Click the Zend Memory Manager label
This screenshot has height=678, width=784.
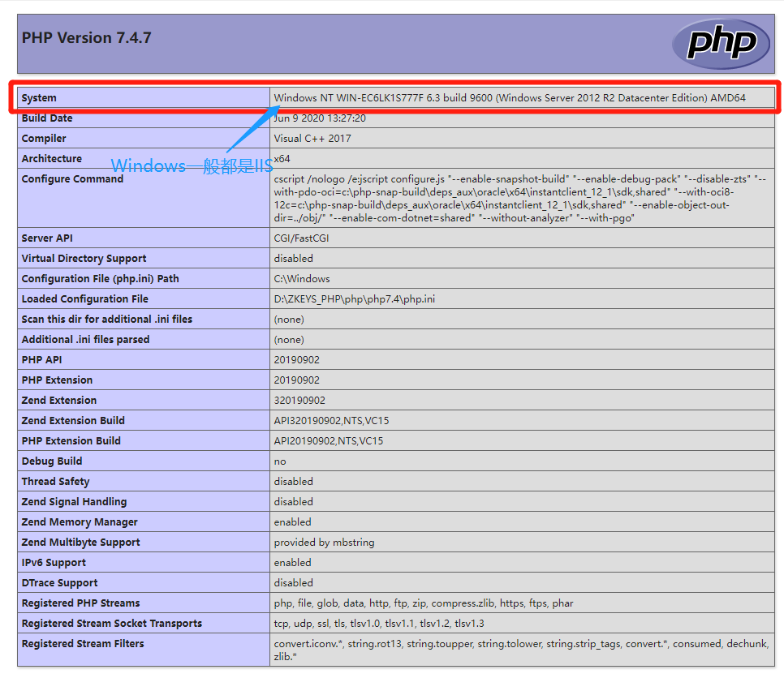pos(80,522)
